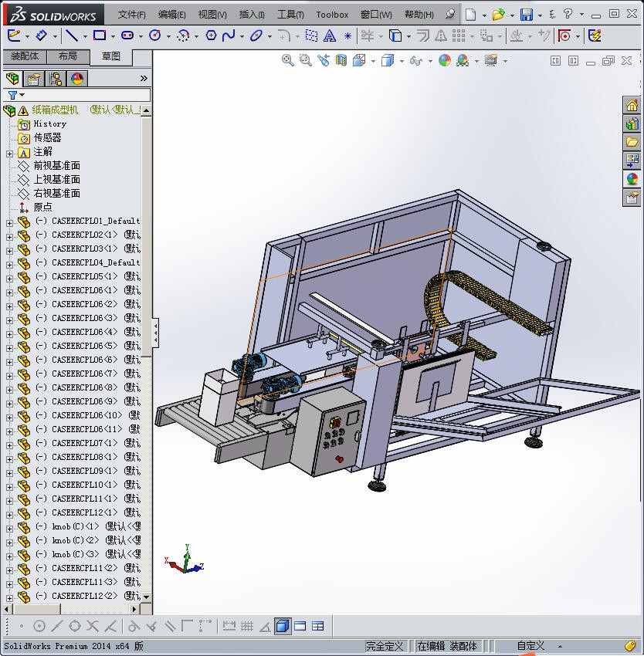The image size is (644, 656).
Task: Expand the CASEERCPL02<1> component
Action: point(9,237)
